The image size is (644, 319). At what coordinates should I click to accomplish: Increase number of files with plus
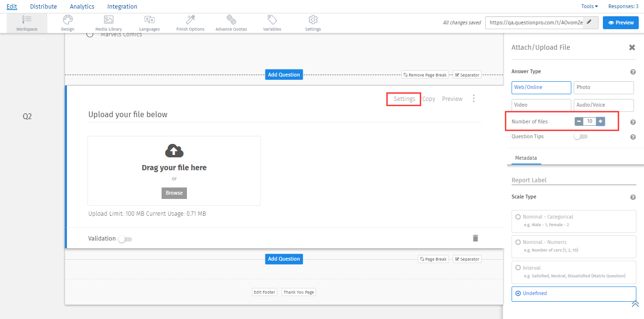600,121
